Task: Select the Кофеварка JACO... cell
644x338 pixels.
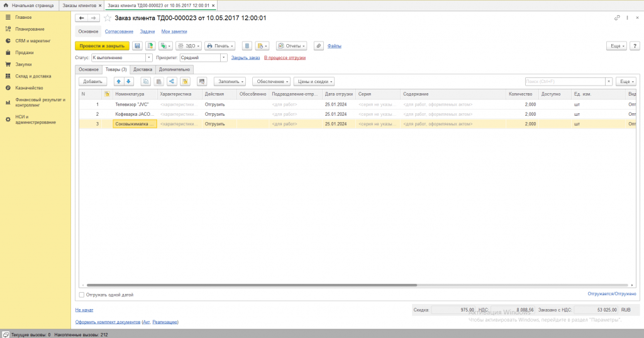Action: click(x=135, y=115)
